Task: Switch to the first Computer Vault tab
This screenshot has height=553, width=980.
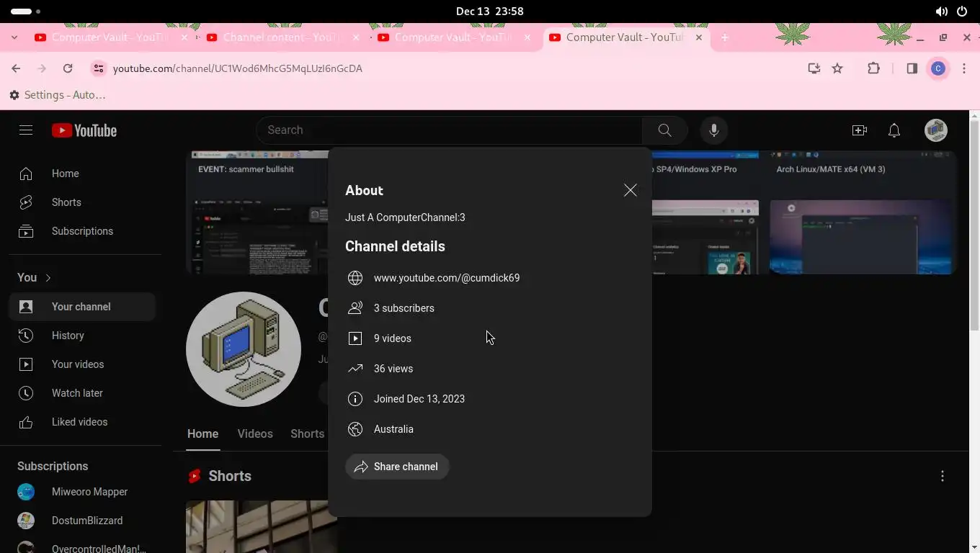Action: pos(110,37)
